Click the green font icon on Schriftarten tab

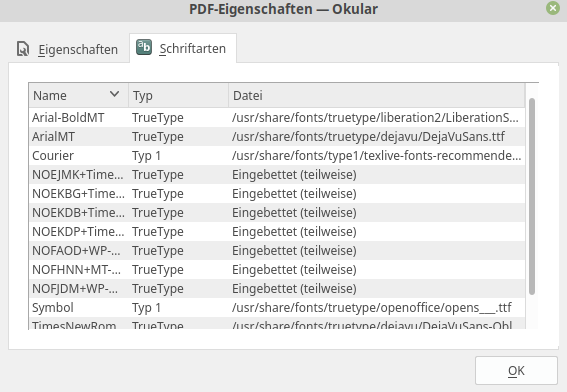[x=144, y=47]
